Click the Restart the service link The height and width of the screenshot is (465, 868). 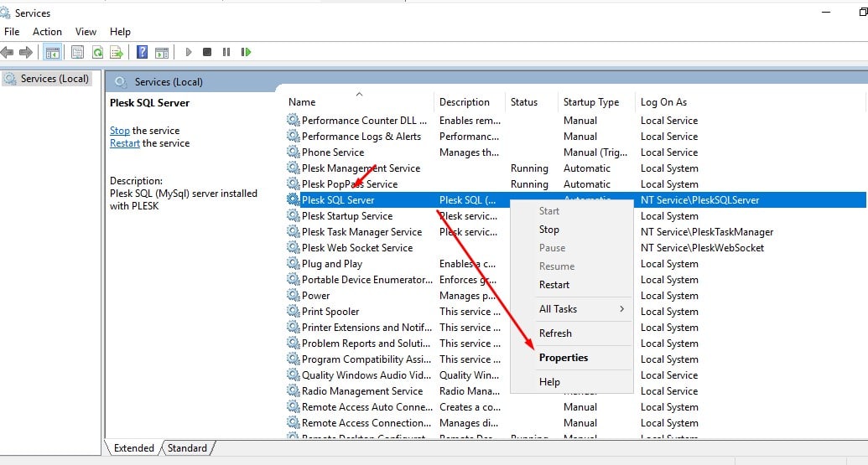coord(125,143)
